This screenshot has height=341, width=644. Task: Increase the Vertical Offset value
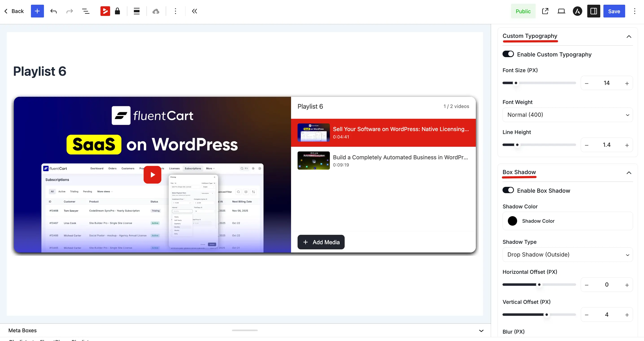pos(627,315)
